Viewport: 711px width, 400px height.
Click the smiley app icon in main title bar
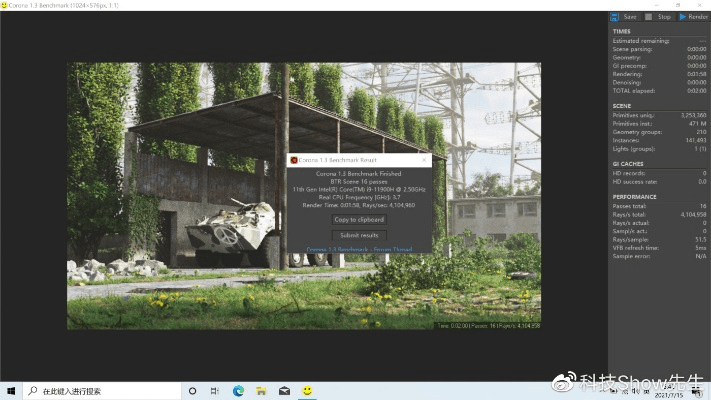coord(6,5)
